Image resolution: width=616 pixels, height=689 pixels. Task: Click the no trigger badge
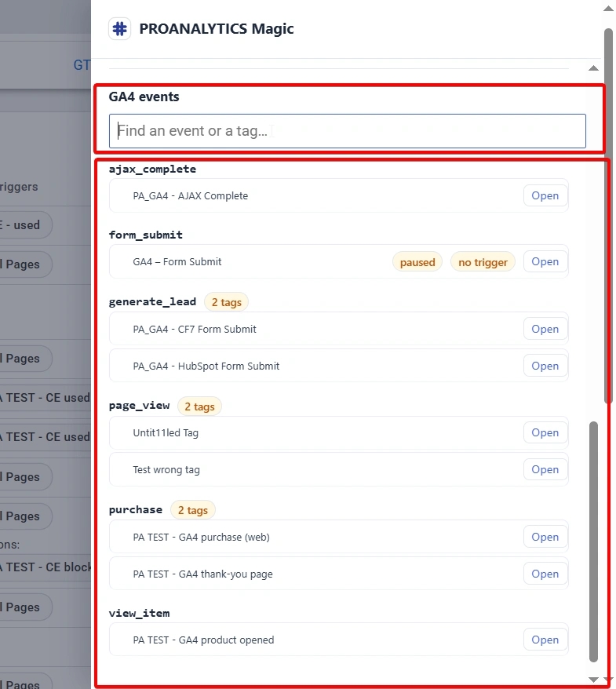483,262
